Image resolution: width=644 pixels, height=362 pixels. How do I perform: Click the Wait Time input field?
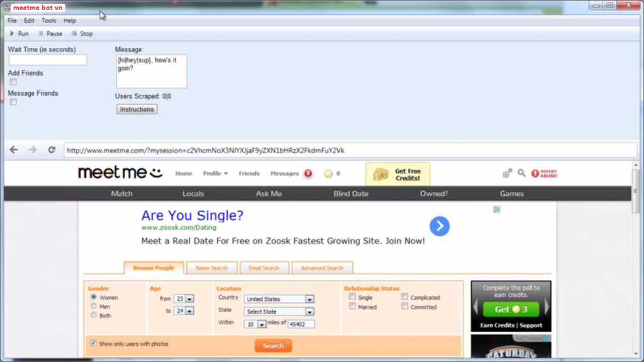(48, 60)
